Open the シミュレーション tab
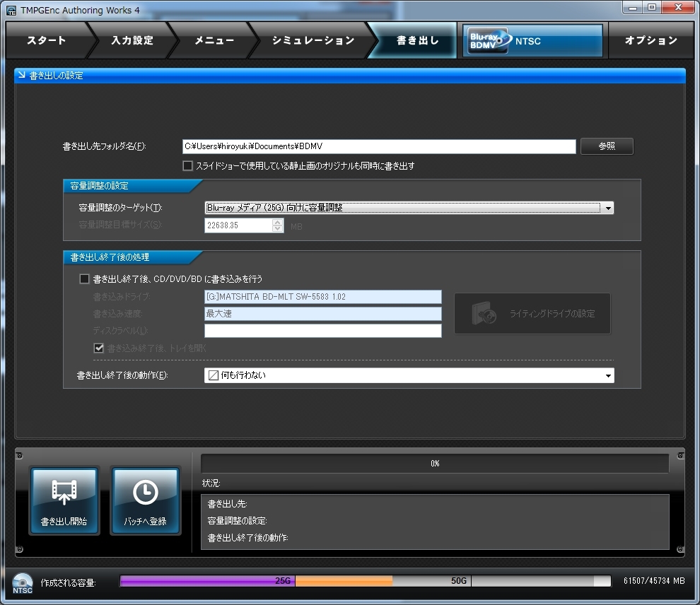 click(313, 40)
